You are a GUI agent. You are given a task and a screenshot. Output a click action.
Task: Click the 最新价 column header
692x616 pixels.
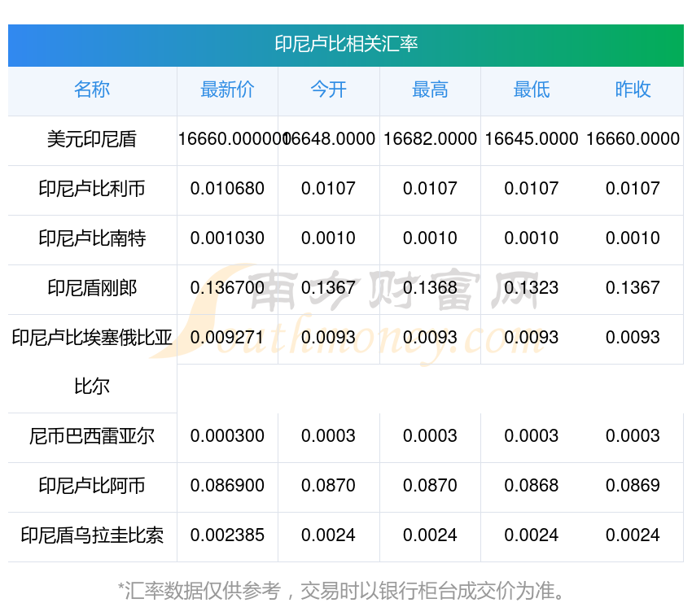227,90
